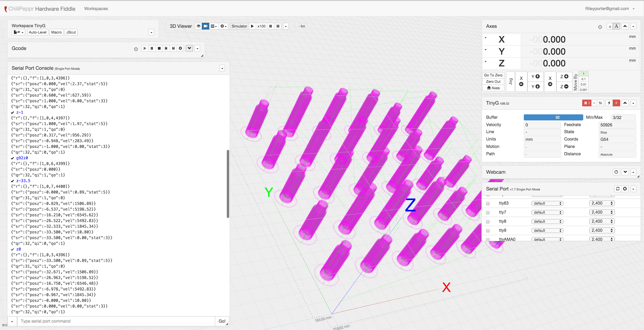Check the tty8 serial port checkbox

click(x=488, y=222)
